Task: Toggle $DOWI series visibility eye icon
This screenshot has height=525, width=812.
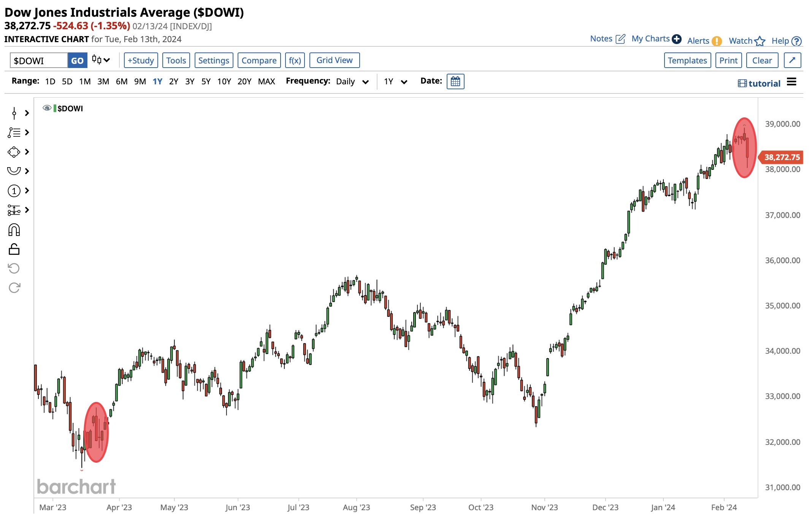Action: pos(47,108)
